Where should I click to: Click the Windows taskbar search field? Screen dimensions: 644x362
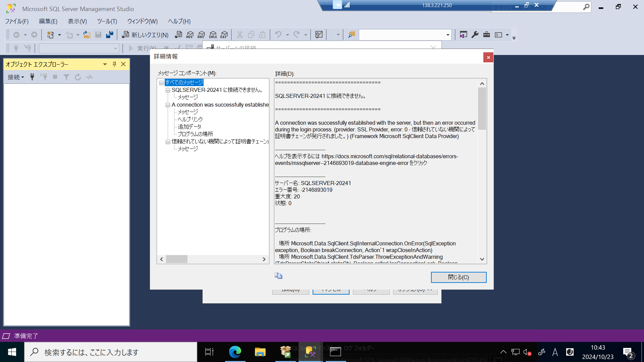click(x=111, y=352)
